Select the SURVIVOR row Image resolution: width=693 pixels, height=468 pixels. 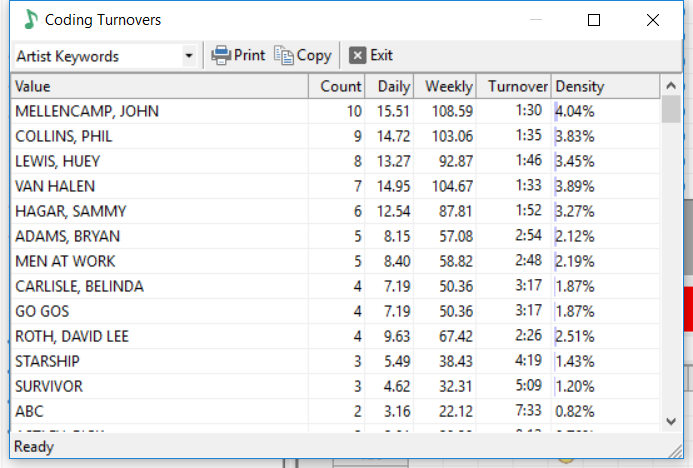pyautogui.click(x=335, y=386)
